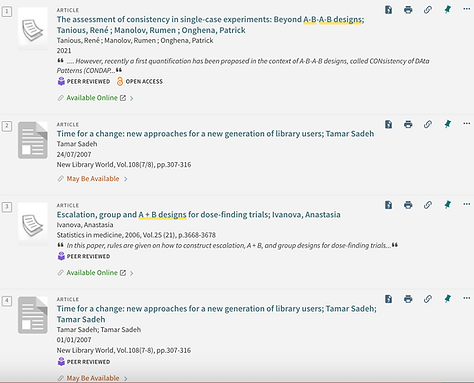Expand availability chevron for result 2
474x383 pixels.
point(126,179)
